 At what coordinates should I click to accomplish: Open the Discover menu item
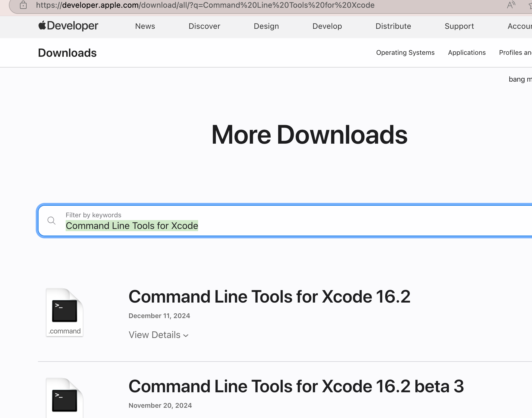204,26
